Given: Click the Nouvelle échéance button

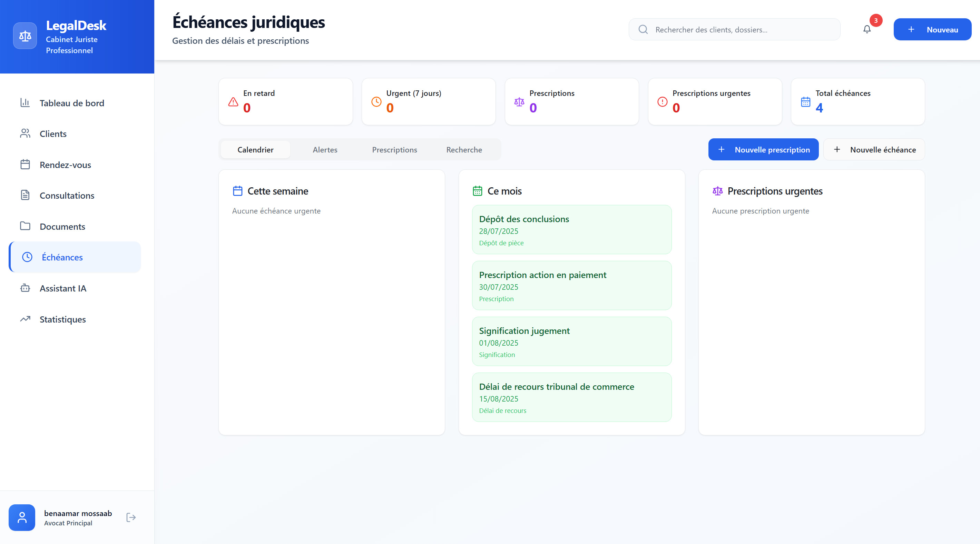Looking at the screenshot, I should pos(874,149).
